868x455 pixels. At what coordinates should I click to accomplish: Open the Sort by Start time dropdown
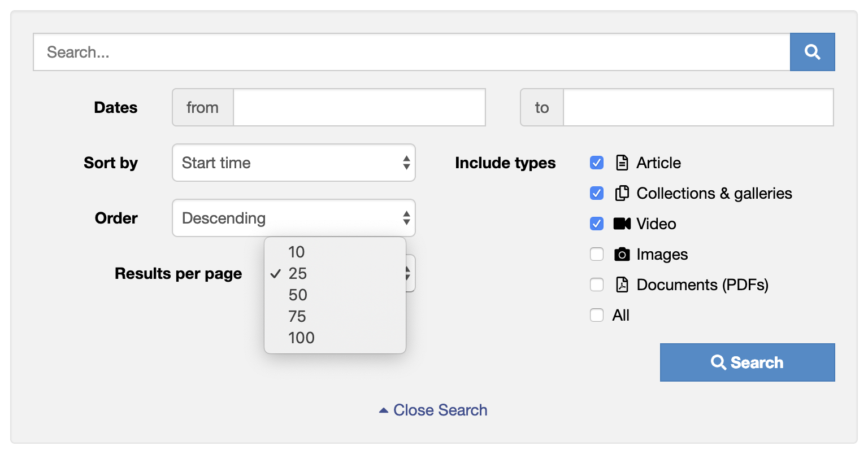point(294,163)
